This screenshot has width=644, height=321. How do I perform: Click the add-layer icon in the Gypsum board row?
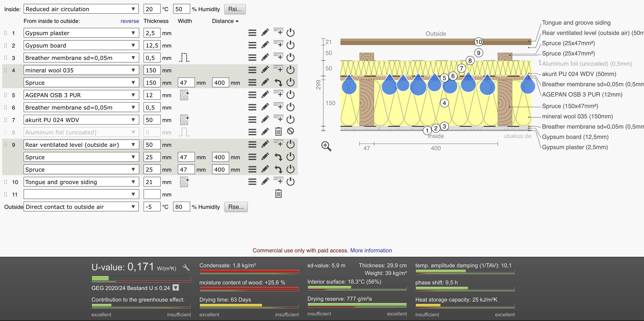coord(279,45)
